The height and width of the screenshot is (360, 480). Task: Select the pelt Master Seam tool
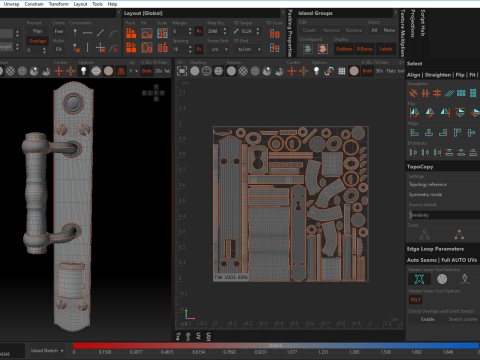(419, 279)
